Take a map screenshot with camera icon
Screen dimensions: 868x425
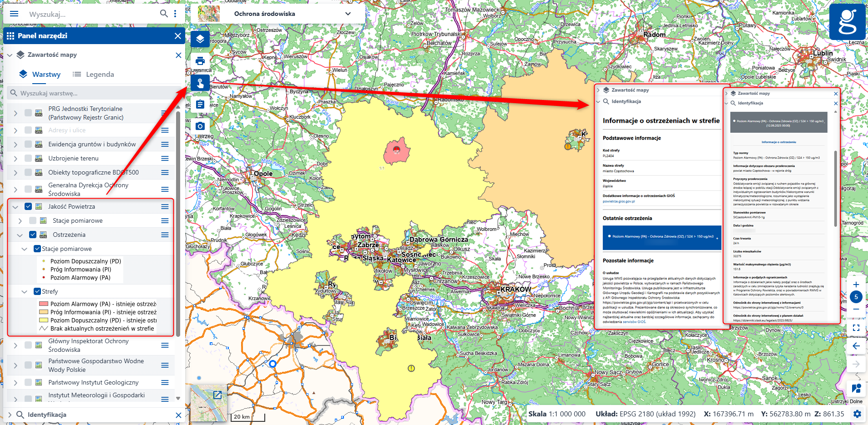point(200,126)
